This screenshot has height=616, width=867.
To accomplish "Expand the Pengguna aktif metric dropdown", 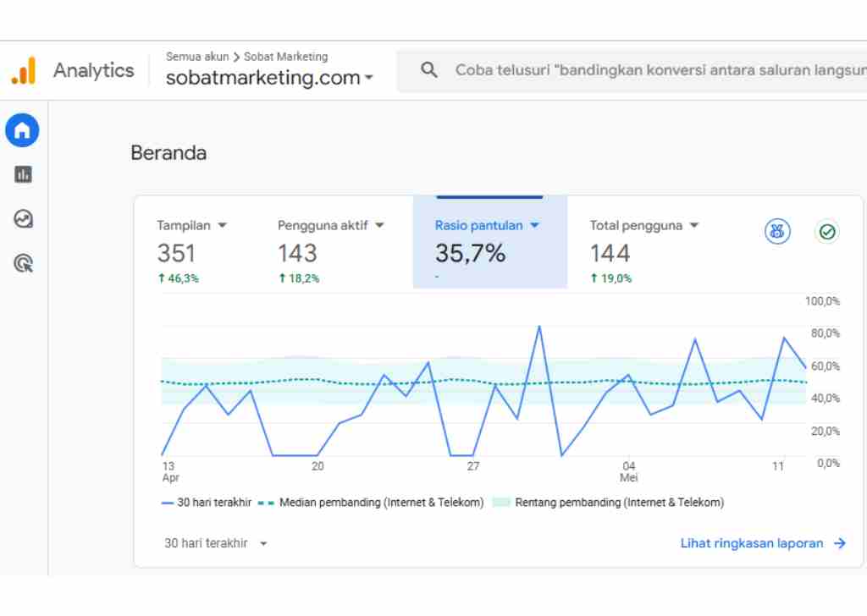I will point(379,226).
